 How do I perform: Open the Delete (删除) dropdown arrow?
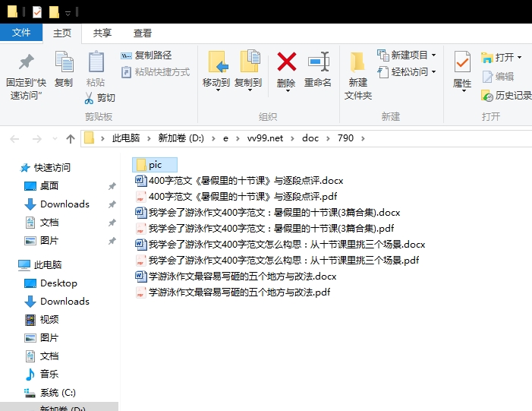pyautogui.click(x=287, y=90)
